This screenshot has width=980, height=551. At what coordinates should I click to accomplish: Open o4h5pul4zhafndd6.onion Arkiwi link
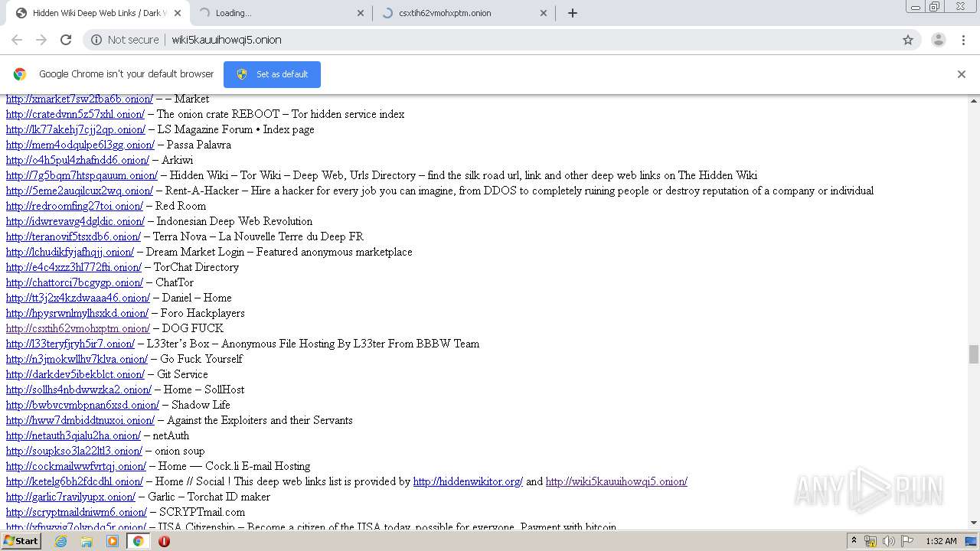77,160
